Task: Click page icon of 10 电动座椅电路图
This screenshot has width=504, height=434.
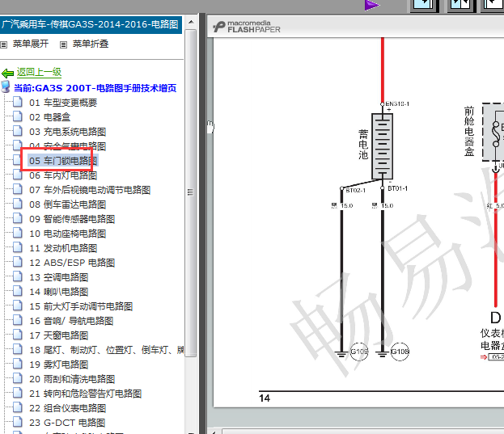Action: point(18,233)
